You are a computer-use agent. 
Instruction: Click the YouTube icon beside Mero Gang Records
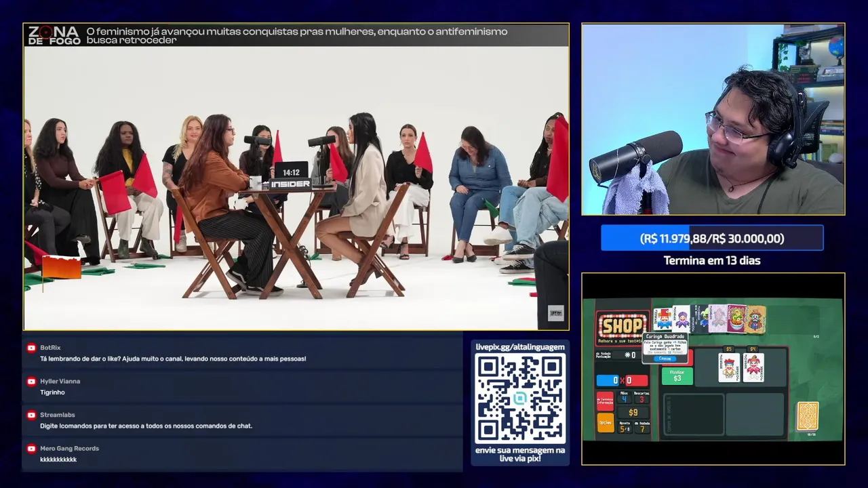pyautogui.click(x=31, y=449)
